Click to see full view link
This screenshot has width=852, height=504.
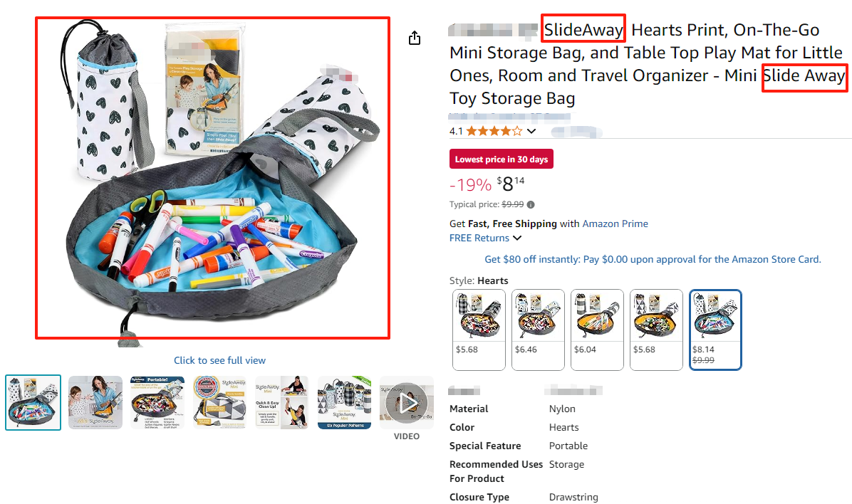pyautogui.click(x=219, y=360)
